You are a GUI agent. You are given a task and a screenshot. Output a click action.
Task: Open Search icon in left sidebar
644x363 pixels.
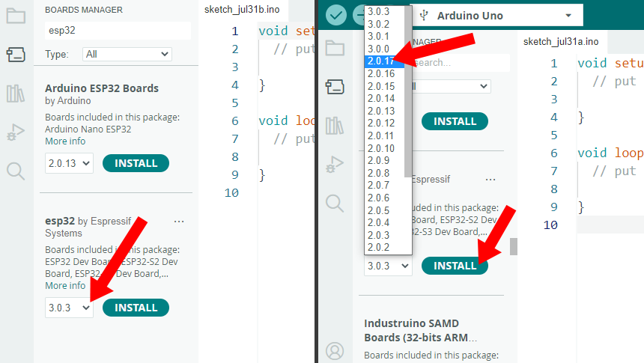click(x=16, y=171)
